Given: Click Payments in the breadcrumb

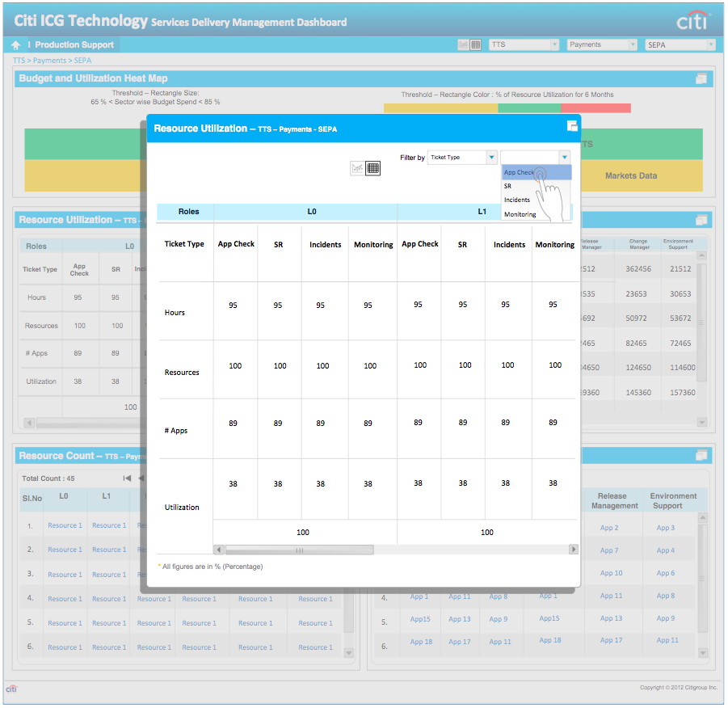Looking at the screenshot, I should (49, 61).
